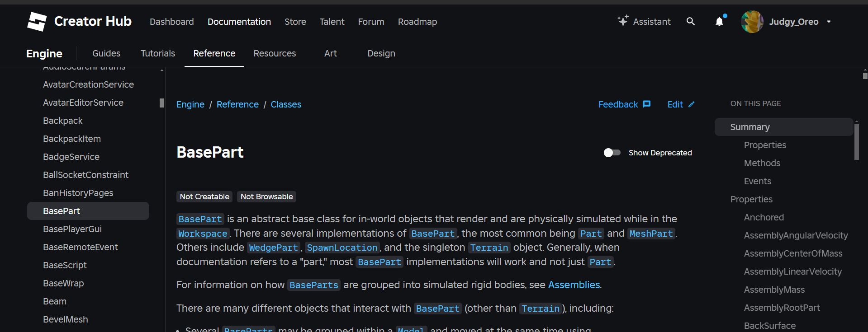Click the Judgy_Oreo profile avatar
868x332 pixels.
[752, 22]
